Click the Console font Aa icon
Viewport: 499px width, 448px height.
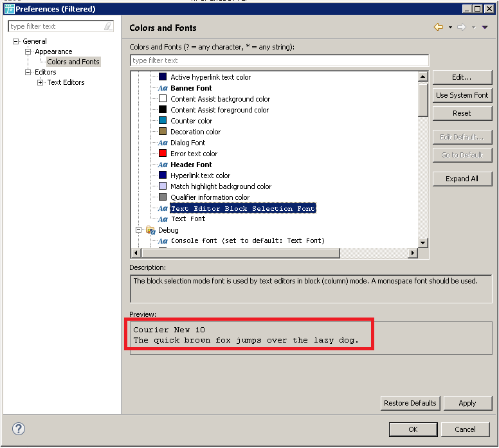click(x=163, y=241)
